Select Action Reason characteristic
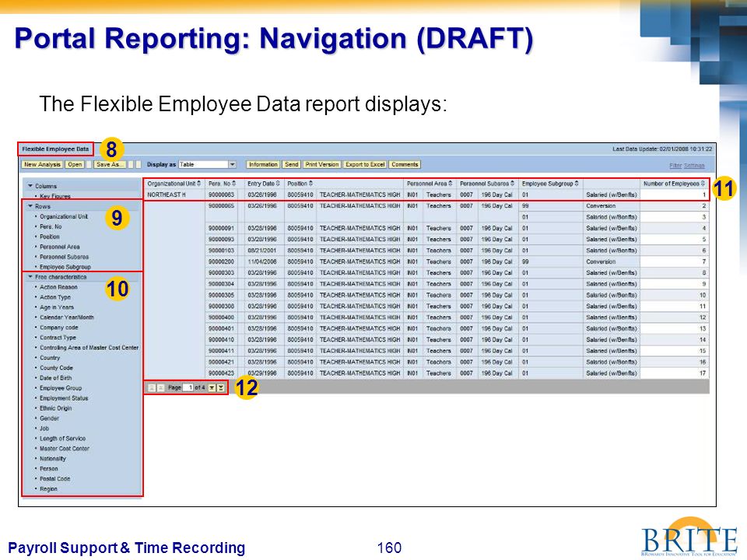 point(58,287)
